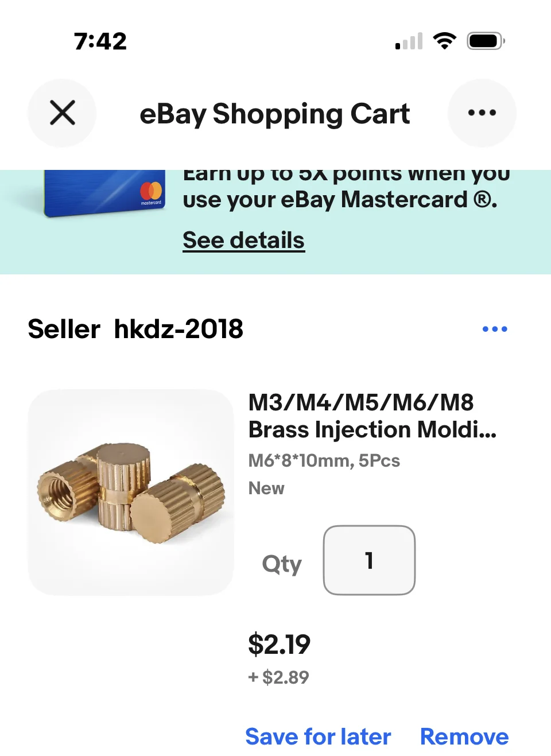This screenshot has width=551, height=756.
Task: Open the brass inserts product thumbnail
Action: click(x=131, y=492)
